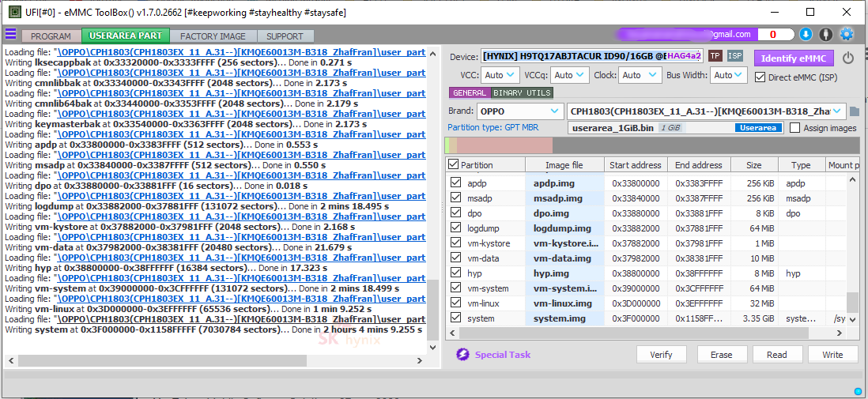Open the Clock dropdown

640,75
